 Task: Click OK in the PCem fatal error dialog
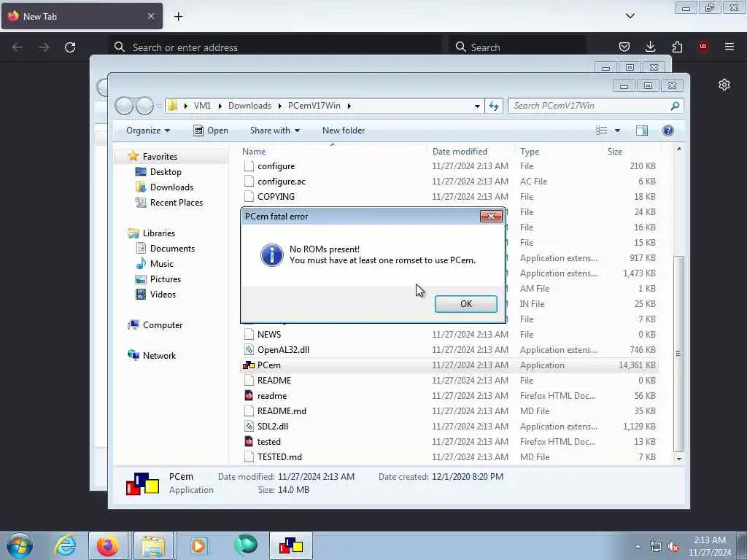pos(465,304)
